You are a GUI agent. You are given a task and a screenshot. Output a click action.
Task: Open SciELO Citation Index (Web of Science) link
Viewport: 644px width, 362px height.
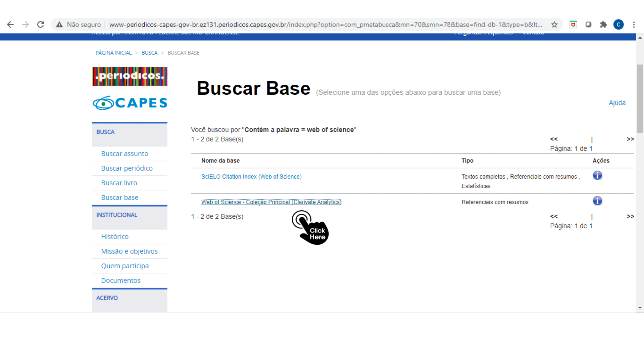point(251,177)
